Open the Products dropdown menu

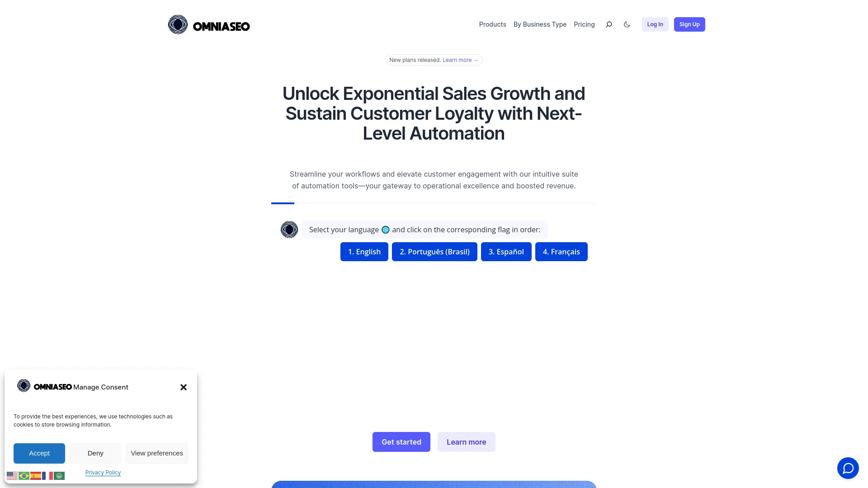[492, 24]
